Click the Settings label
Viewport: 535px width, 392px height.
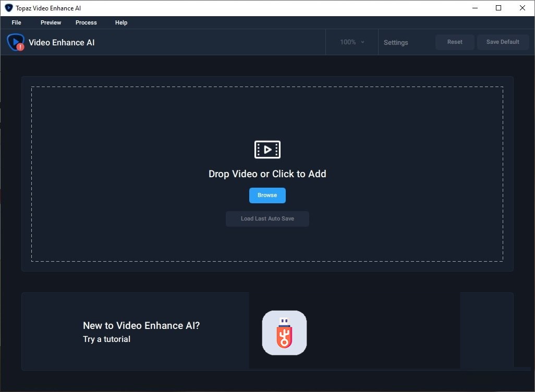pos(396,43)
